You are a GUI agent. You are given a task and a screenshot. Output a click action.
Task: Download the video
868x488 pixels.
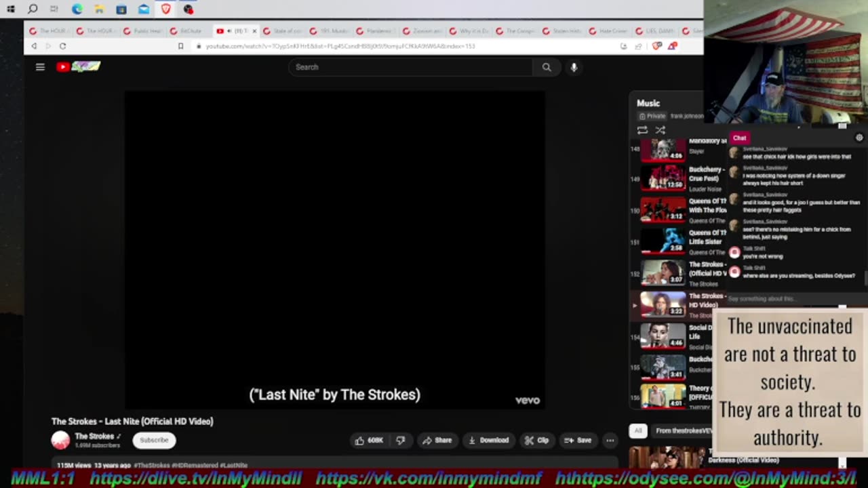pyautogui.click(x=488, y=441)
